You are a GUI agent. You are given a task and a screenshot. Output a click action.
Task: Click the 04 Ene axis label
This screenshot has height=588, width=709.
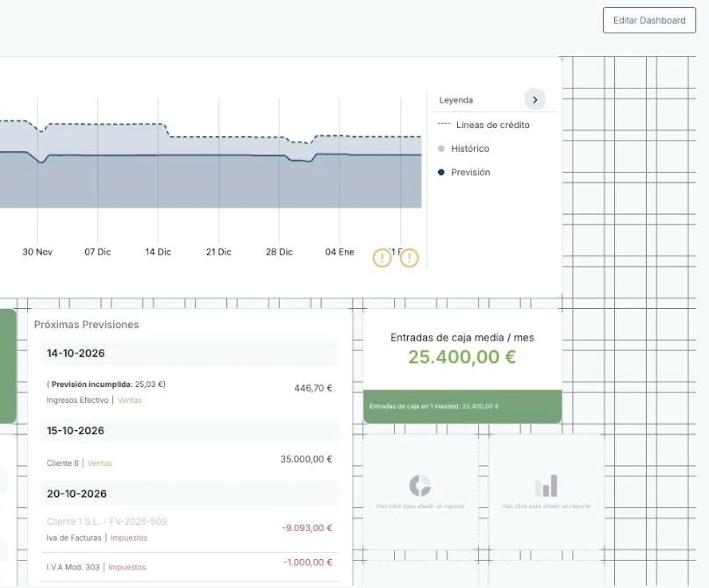(340, 252)
